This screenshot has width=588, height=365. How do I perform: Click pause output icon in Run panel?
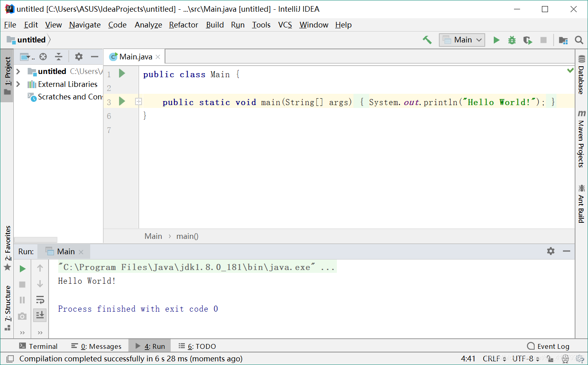23,300
